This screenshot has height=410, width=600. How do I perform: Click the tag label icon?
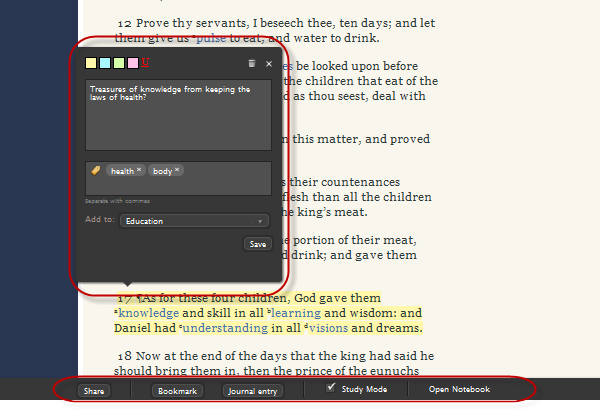tap(95, 171)
